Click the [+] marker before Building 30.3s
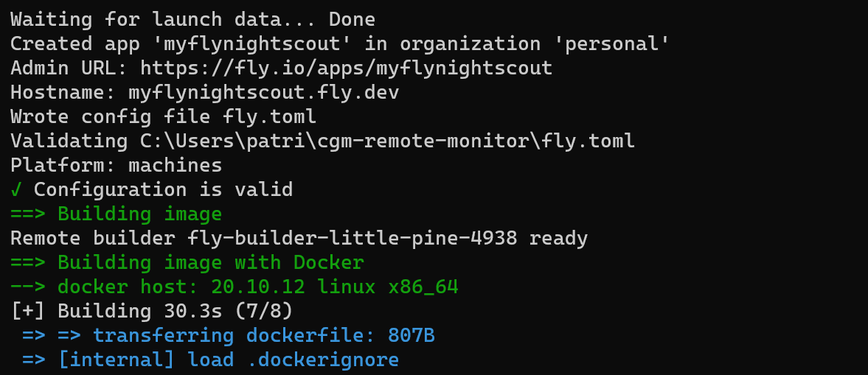Screen dimensions: 868x375 [x=28, y=312]
